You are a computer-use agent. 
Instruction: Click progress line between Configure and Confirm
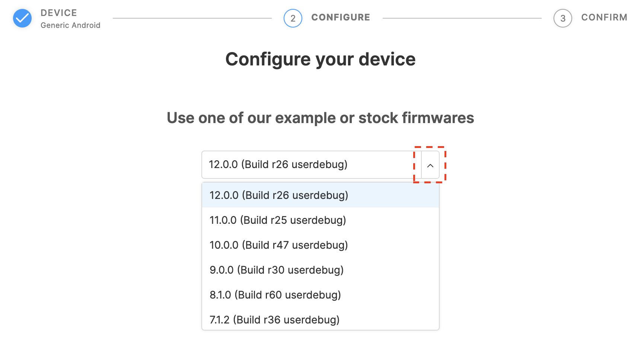pos(462,18)
